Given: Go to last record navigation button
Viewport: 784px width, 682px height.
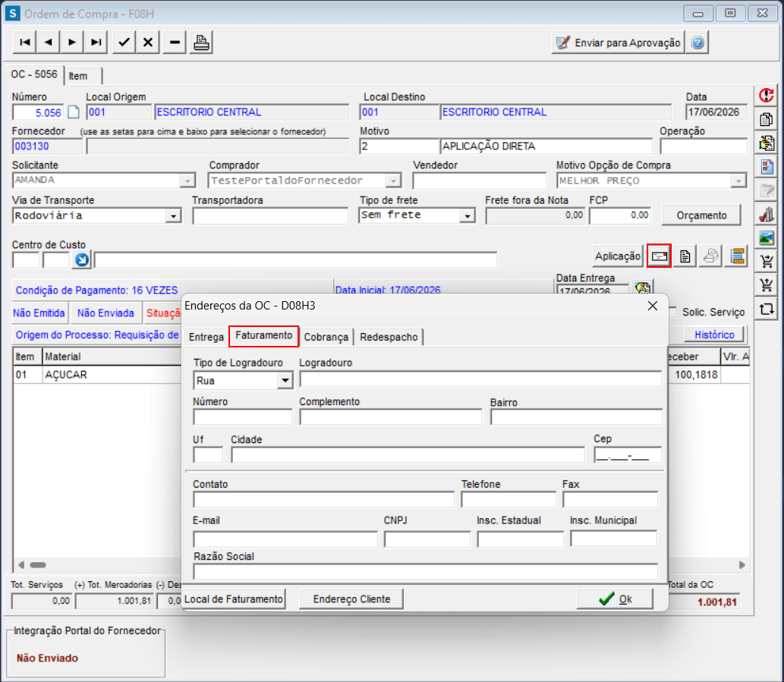Looking at the screenshot, I should pyautogui.click(x=96, y=42).
